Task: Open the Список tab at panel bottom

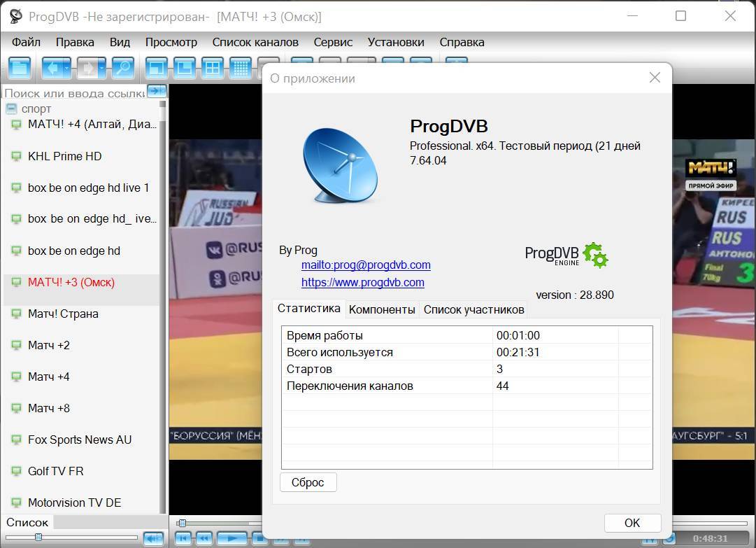Action: [x=27, y=522]
